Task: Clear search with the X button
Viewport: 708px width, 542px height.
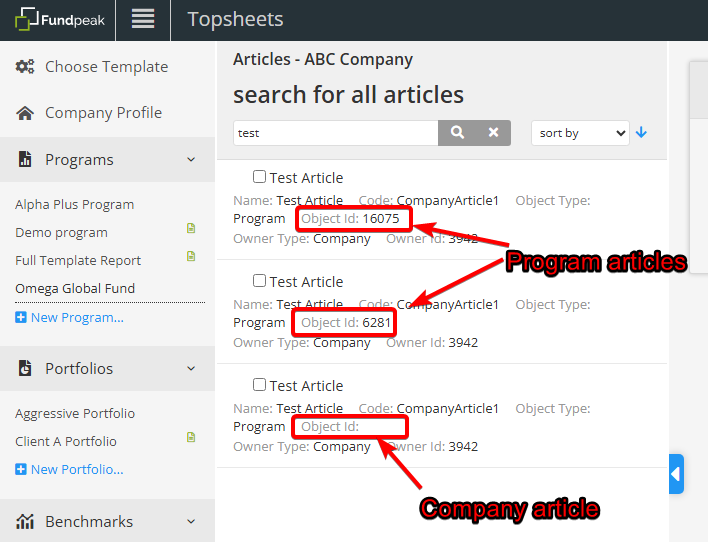Action: click(493, 133)
